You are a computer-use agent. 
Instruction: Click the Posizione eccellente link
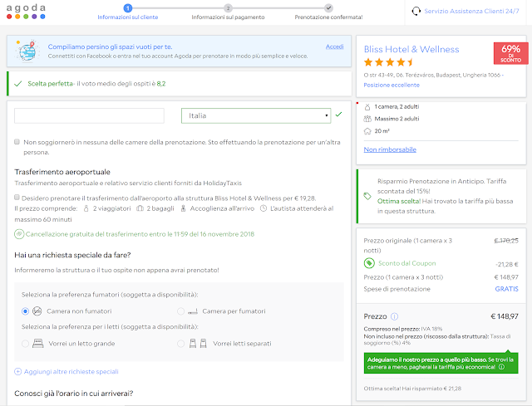coord(392,85)
